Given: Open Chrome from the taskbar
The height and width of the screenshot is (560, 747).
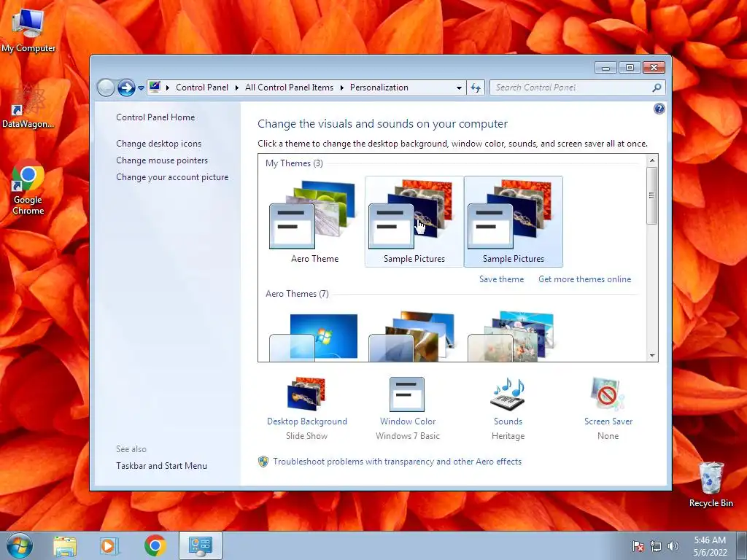Looking at the screenshot, I should pyautogui.click(x=155, y=545).
